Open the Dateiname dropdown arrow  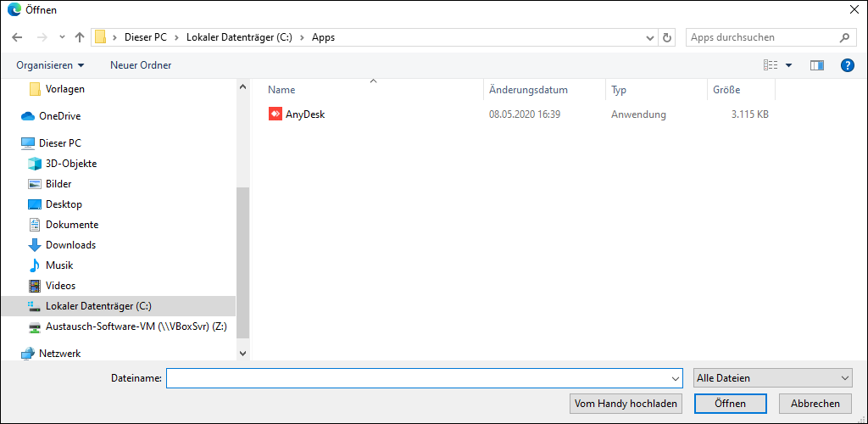click(x=676, y=378)
